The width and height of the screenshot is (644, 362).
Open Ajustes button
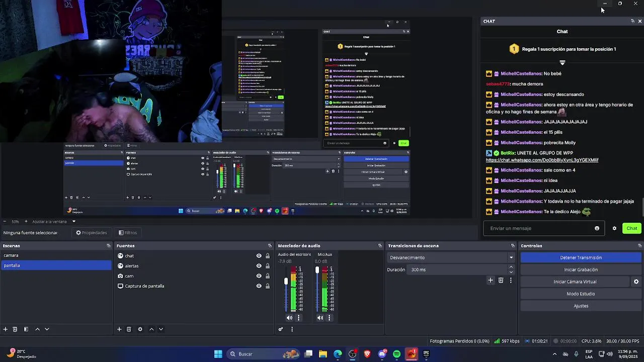tap(581, 306)
